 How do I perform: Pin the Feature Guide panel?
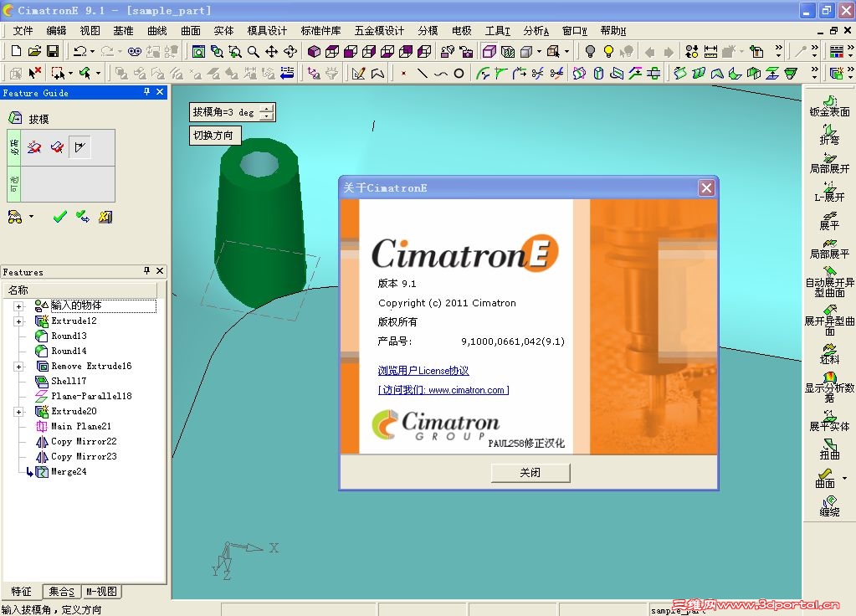tap(146, 92)
